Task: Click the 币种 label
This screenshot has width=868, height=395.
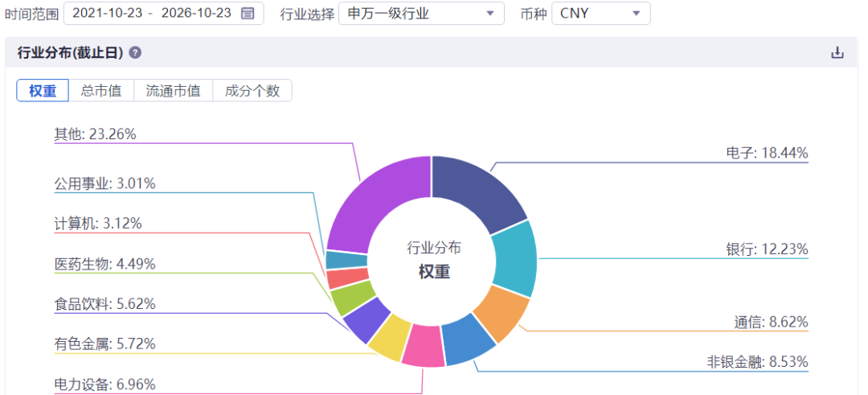Action: [x=534, y=14]
